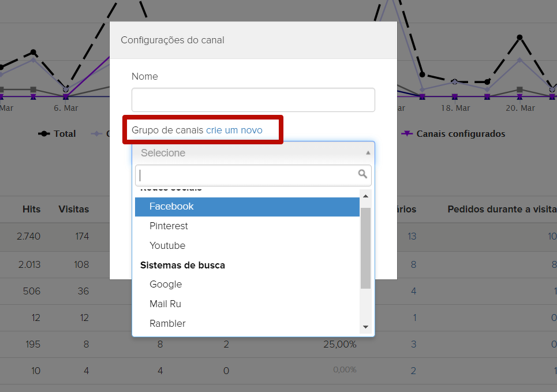
Task: Click the 'crie um novo' link
Action: 234,130
